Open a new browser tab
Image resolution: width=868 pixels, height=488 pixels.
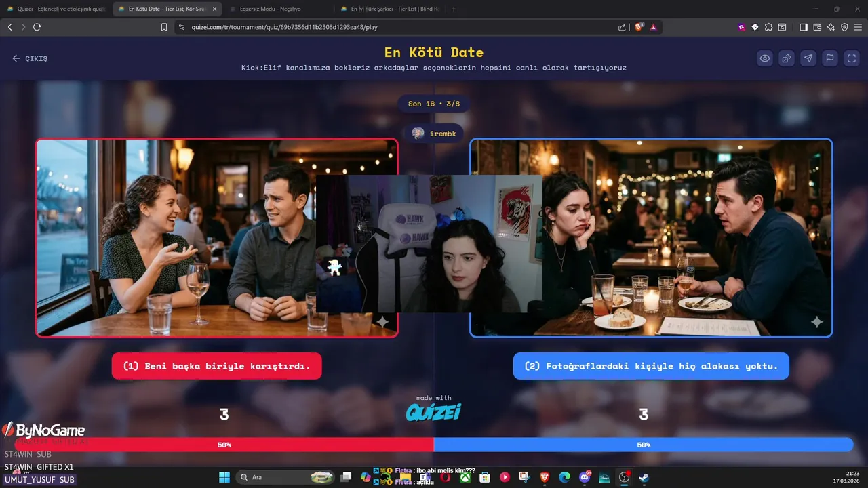pos(454,9)
